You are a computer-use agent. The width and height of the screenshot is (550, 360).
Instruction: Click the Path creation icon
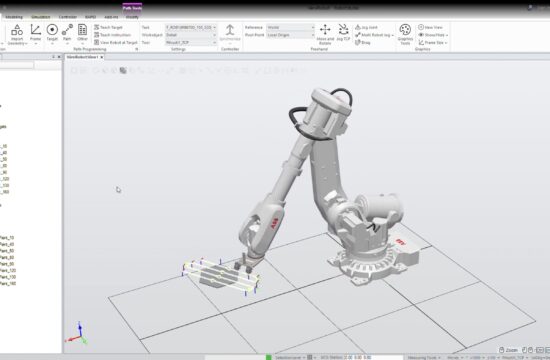pos(67,34)
